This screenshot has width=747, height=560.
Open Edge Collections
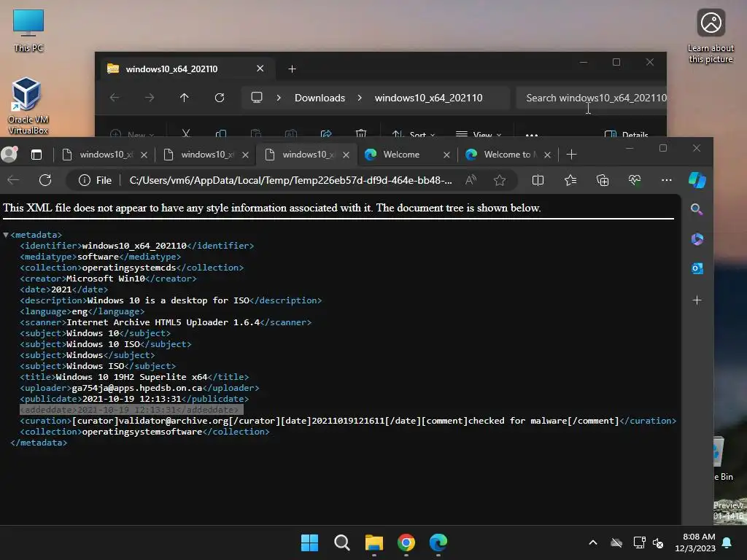click(x=603, y=180)
